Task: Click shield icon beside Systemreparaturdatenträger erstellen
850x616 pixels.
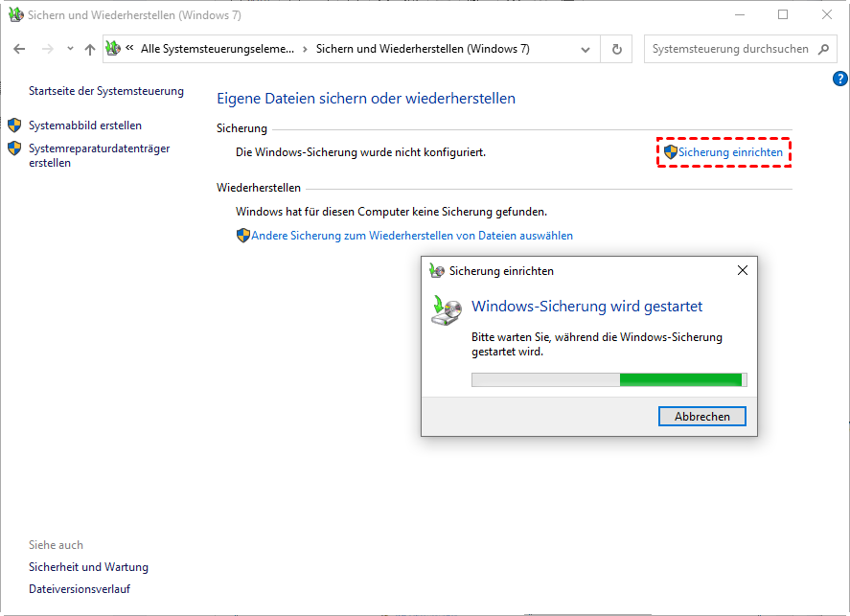Action: 14,148
